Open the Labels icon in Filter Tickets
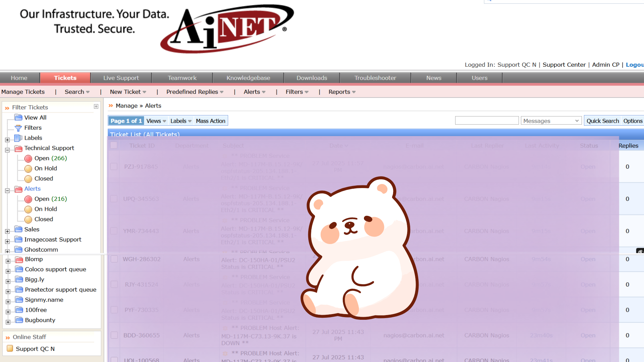 point(18,138)
